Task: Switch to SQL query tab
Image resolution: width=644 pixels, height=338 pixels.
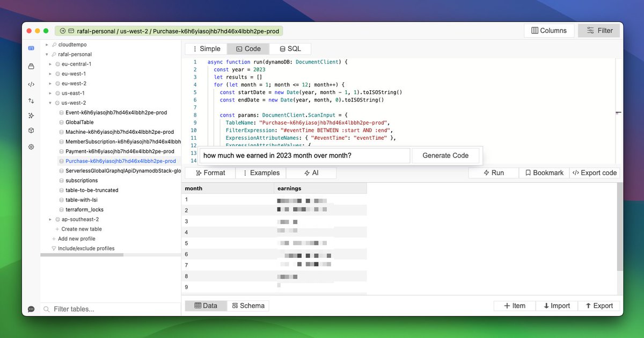Action: click(x=290, y=49)
